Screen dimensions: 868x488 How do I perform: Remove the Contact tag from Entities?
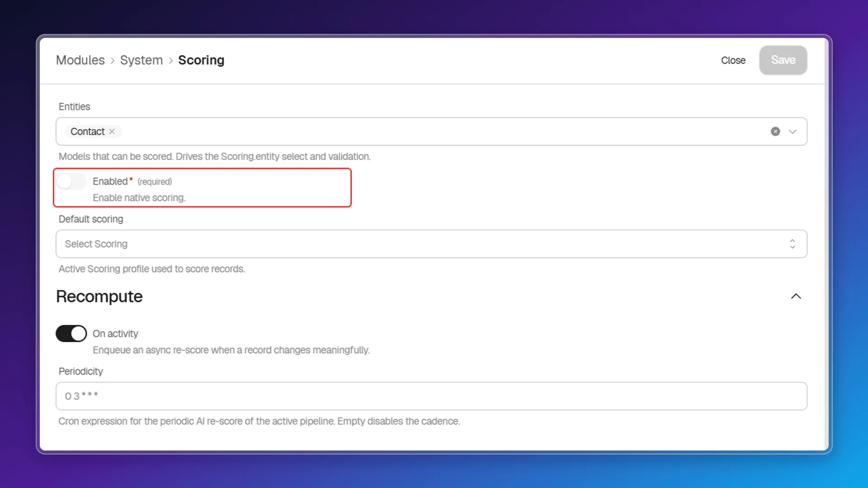(112, 131)
